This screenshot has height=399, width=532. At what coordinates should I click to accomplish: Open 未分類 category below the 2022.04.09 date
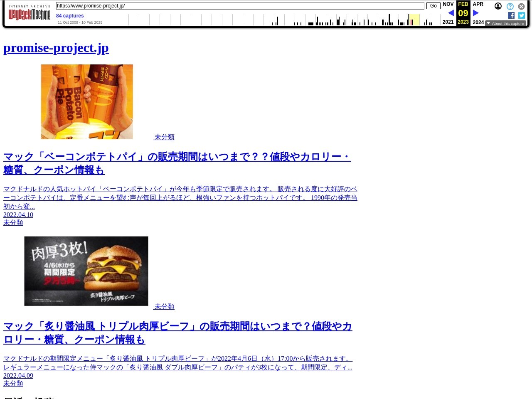pyautogui.click(x=13, y=384)
